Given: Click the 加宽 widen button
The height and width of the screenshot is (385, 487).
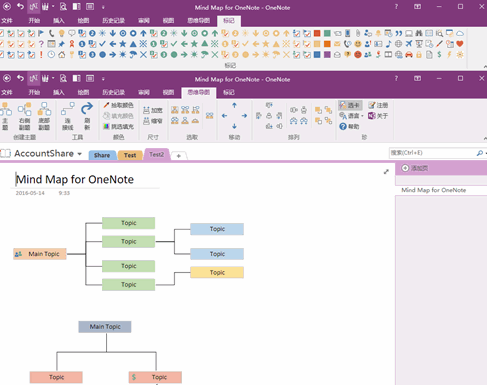Looking at the screenshot, I should [x=153, y=110].
